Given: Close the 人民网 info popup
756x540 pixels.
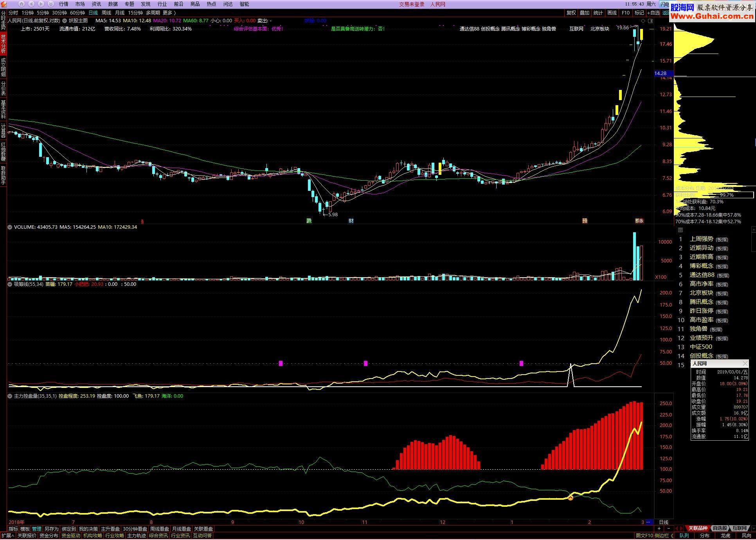Looking at the screenshot, I should 745,364.
